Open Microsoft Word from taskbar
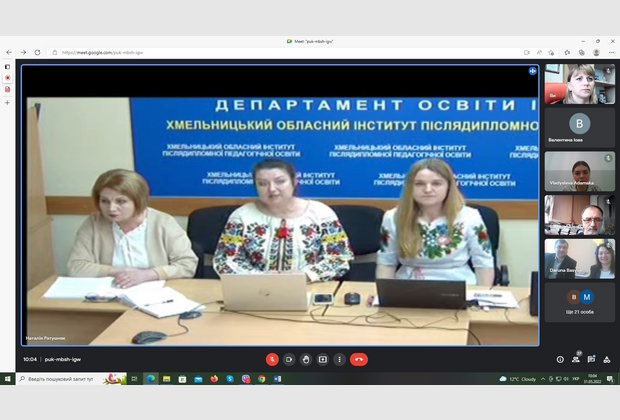 (277, 379)
